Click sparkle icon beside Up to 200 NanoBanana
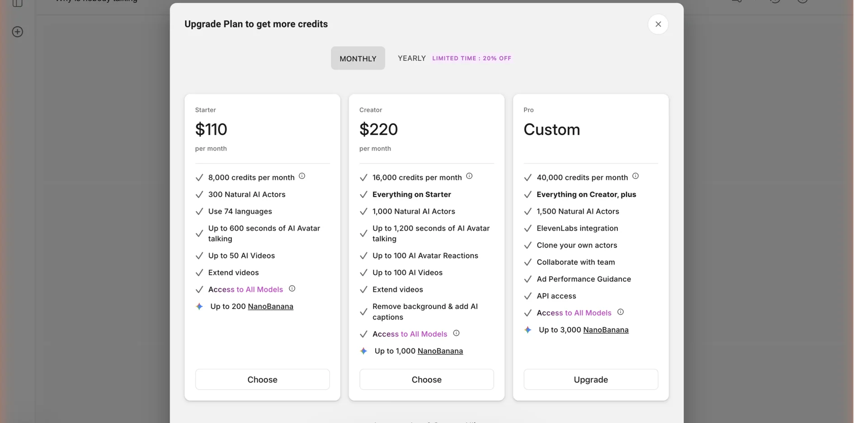The image size is (868, 423). pyautogui.click(x=199, y=306)
